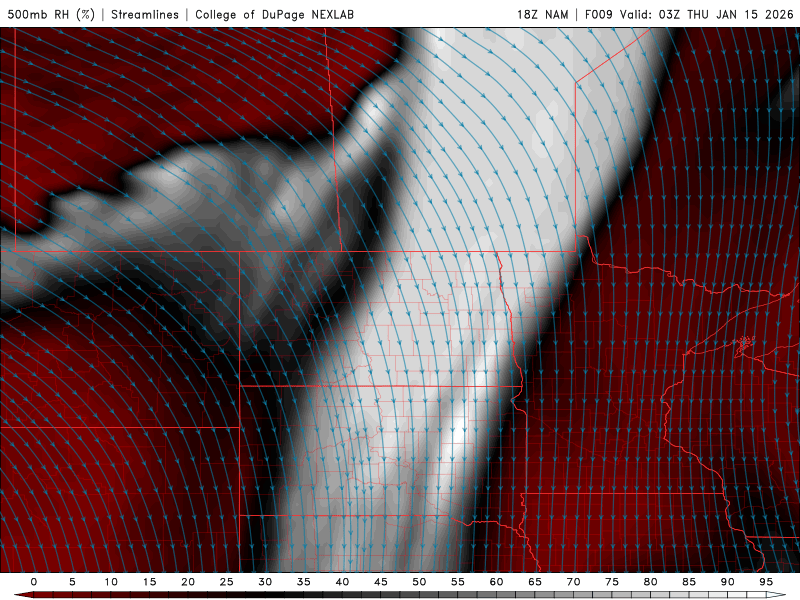Select the "50" colorbar scale label
The height and width of the screenshot is (600, 800).
point(419,582)
